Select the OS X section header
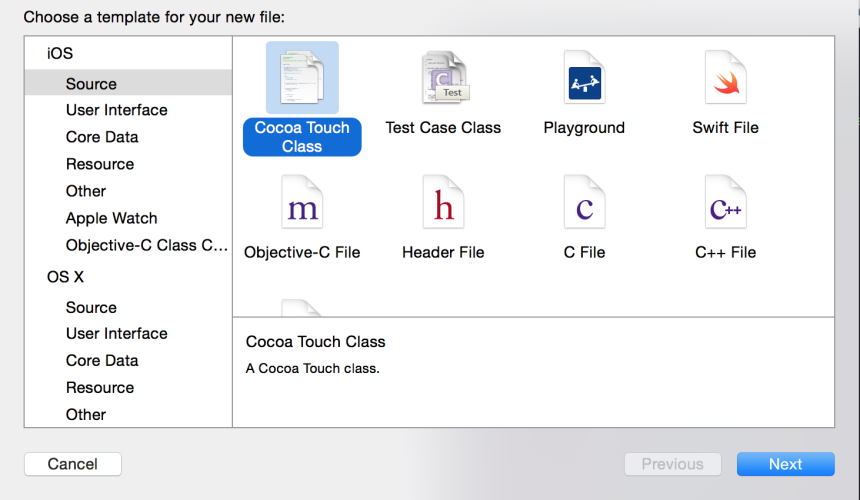Screen dimensions: 860x500 pyautogui.click(x=65, y=277)
